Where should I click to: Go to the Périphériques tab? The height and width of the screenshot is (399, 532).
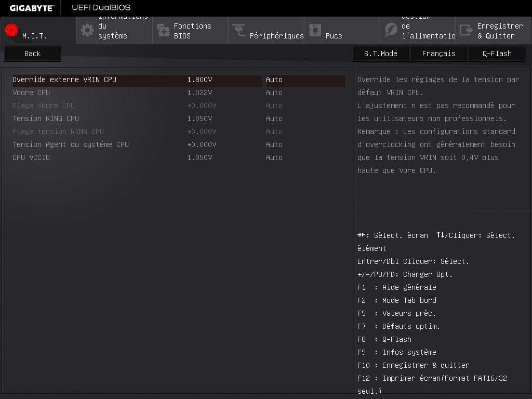267,30
